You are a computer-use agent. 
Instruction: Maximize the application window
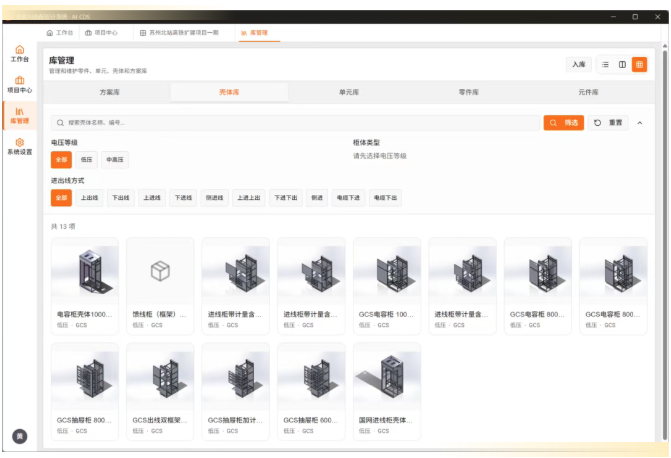[x=635, y=17]
